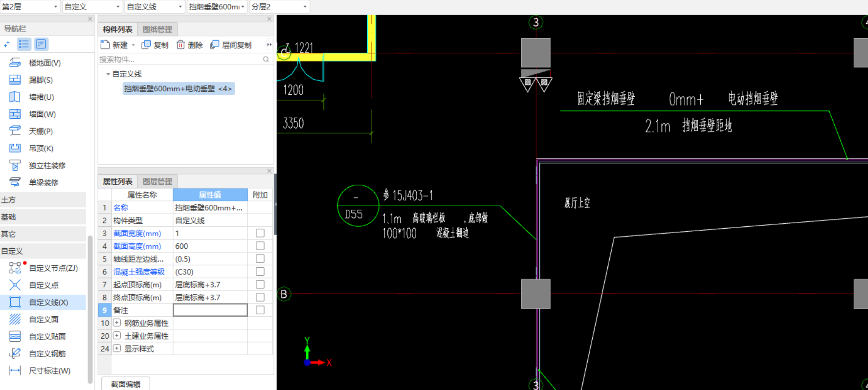Open the 挡烟垂壁600mm component dropdown
868x390 pixels.
[x=217, y=7]
